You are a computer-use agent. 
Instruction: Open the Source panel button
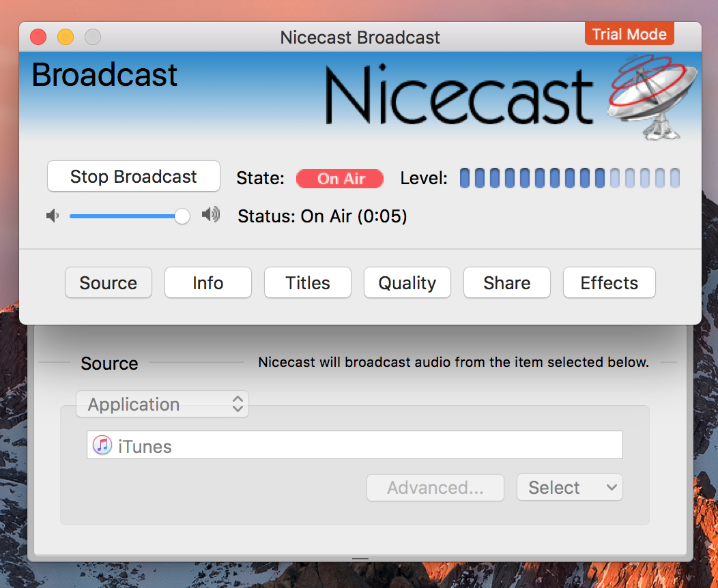(x=108, y=283)
